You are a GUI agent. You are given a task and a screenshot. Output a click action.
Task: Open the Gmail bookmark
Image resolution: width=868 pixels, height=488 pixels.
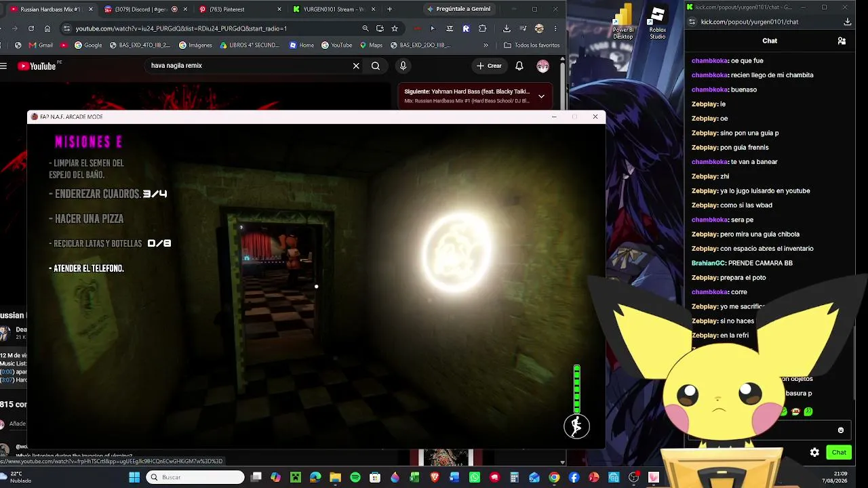click(x=41, y=45)
